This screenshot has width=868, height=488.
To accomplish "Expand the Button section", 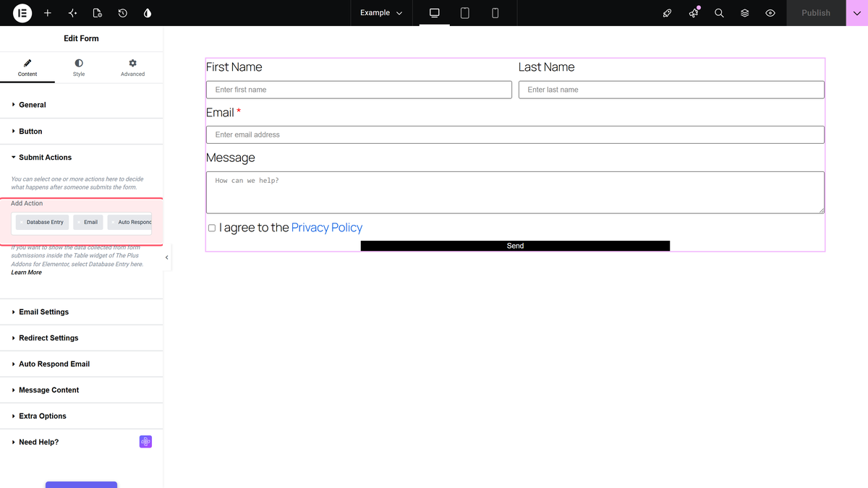I will click(x=82, y=132).
